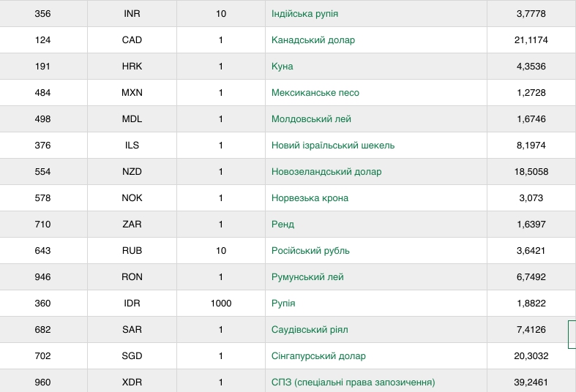
Task: Open the Куна currency link
Action: (282, 67)
